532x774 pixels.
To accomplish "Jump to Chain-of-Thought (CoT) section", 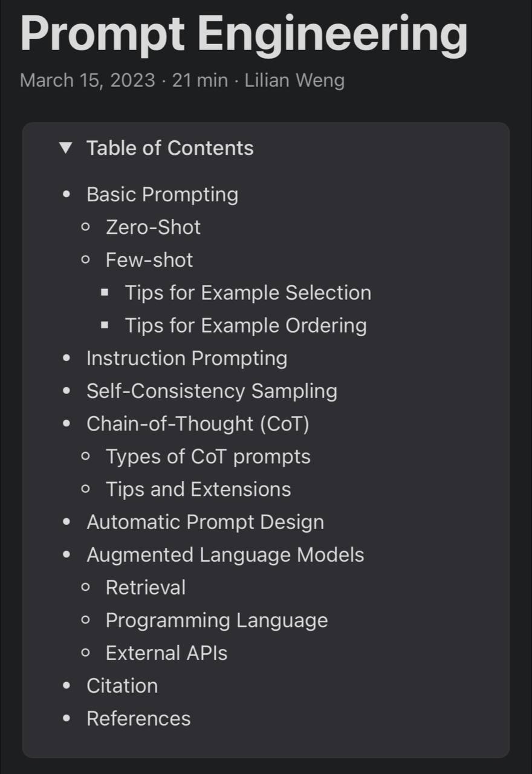I will [198, 424].
